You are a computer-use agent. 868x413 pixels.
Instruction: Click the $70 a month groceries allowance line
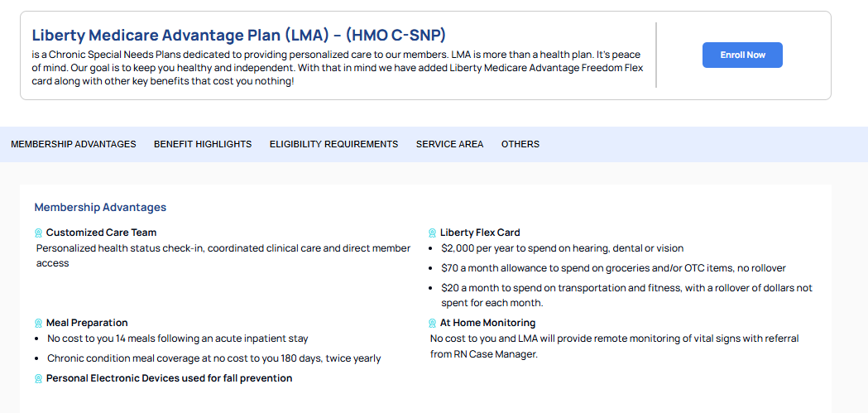pos(613,268)
